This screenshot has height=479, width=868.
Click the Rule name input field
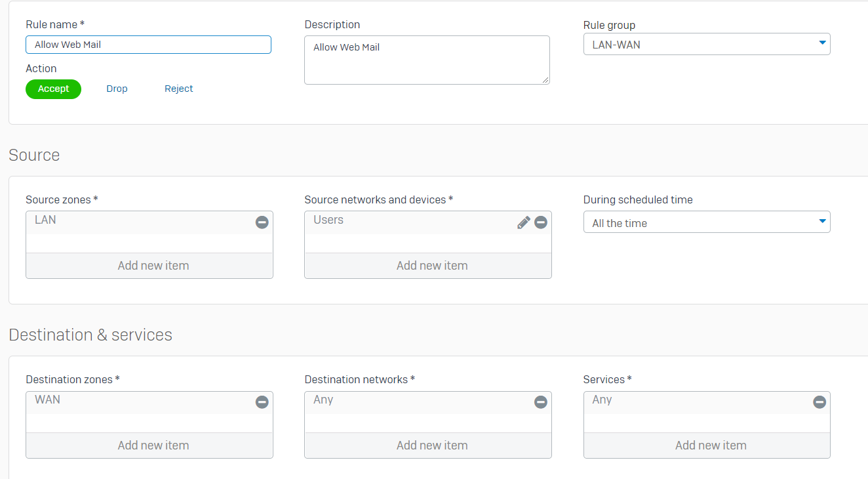point(148,45)
